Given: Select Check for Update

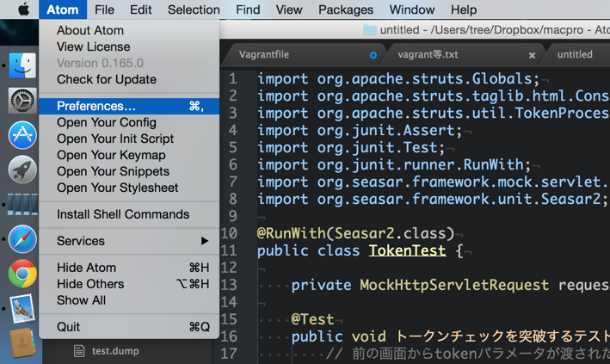Looking at the screenshot, I should pyautogui.click(x=129, y=79).
